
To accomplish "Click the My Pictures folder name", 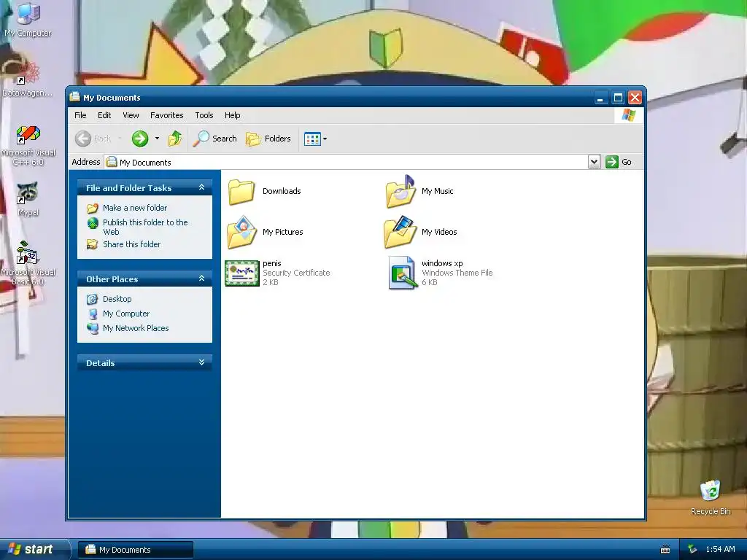I will pos(282,232).
